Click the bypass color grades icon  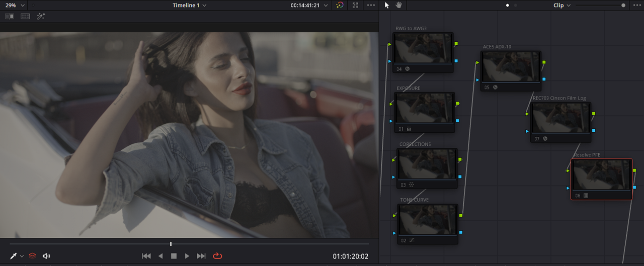pyautogui.click(x=340, y=5)
